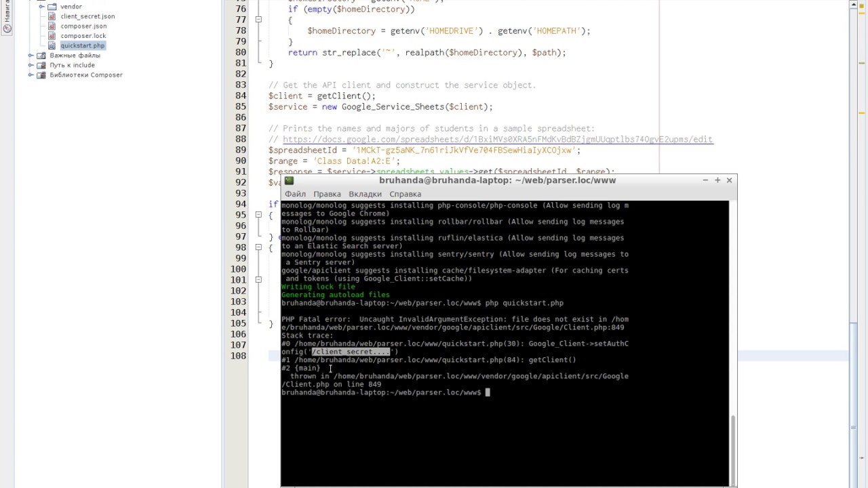Click the terminal vertical scrollbar thumb

[x=732, y=449]
